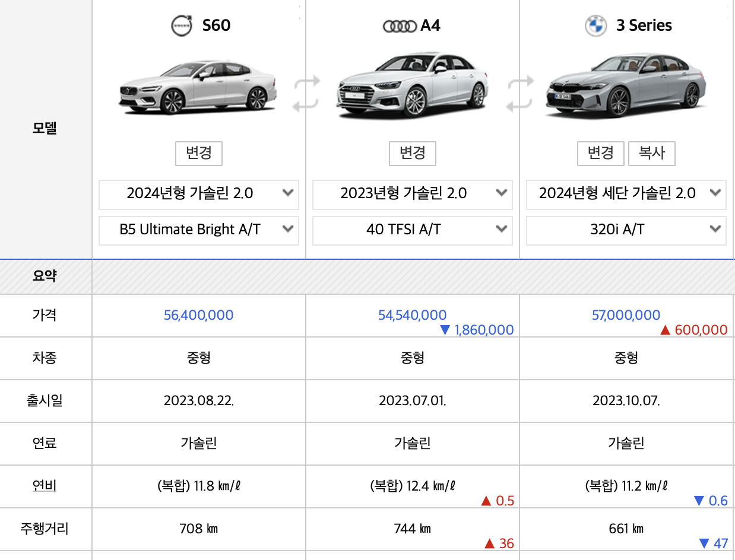The height and width of the screenshot is (560, 735).
Task: Click the BMW roundel beside 3 Series
Action: (x=594, y=26)
